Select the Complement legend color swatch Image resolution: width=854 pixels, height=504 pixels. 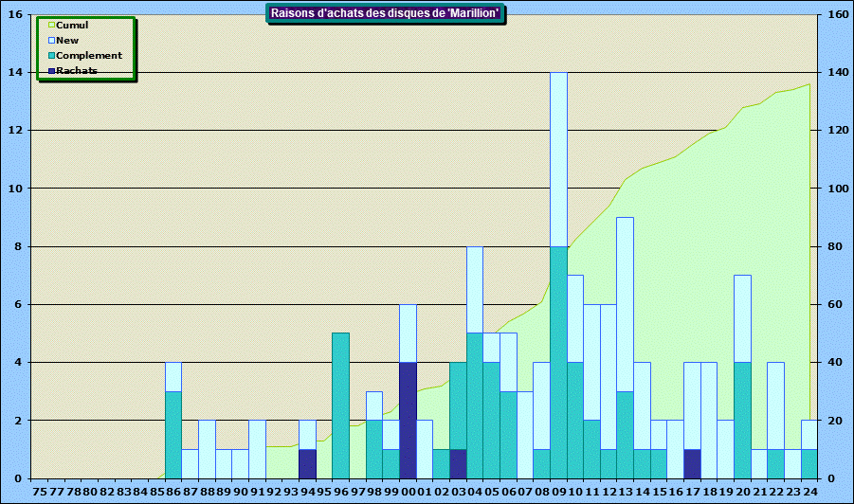click(52, 56)
